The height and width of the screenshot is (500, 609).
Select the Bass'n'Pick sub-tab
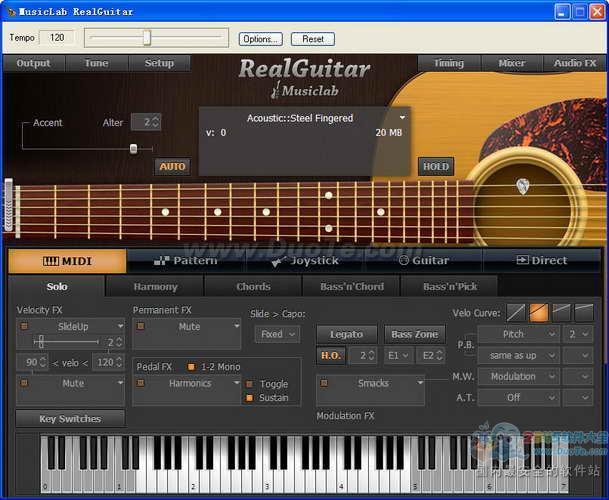click(x=450, y=287)
